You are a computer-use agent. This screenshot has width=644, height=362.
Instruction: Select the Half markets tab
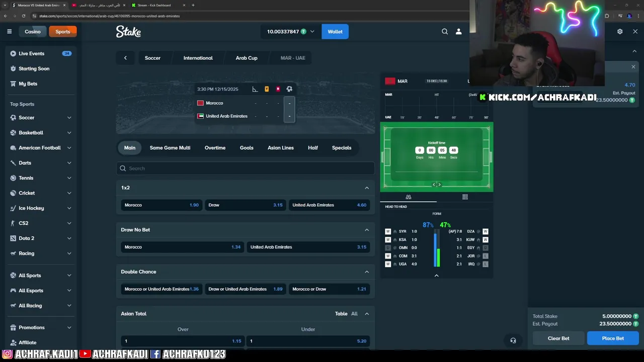(313, 148)
